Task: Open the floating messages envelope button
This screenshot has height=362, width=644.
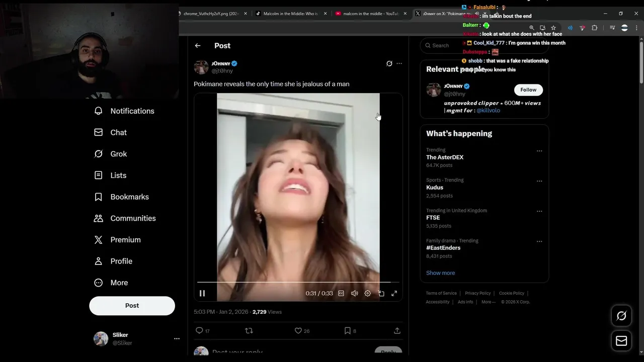Action: (x=621, y=341)
